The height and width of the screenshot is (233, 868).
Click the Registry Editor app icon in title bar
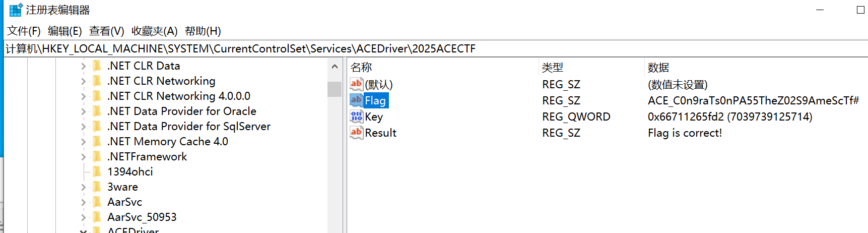click(x=16, y=10)
